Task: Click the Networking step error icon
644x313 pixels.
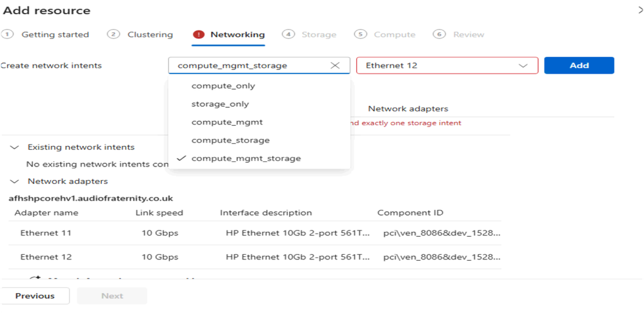Action: [x=199, y=35]
